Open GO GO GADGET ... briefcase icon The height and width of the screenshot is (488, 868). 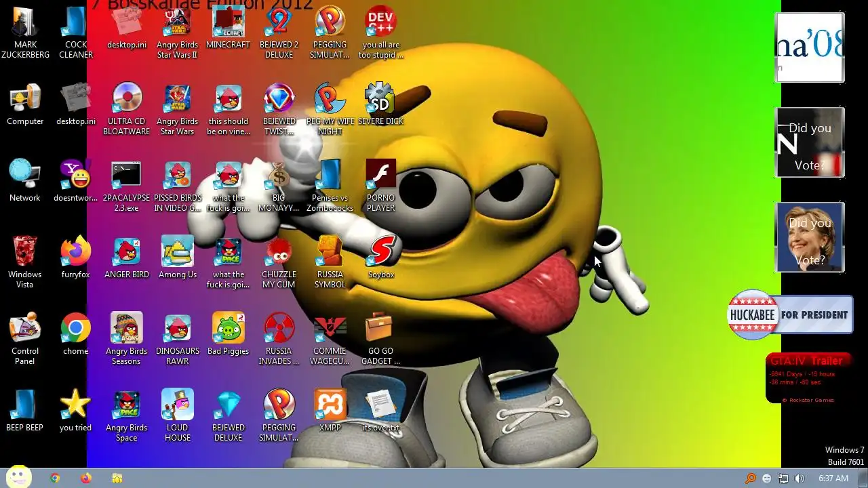coord(381,339)
